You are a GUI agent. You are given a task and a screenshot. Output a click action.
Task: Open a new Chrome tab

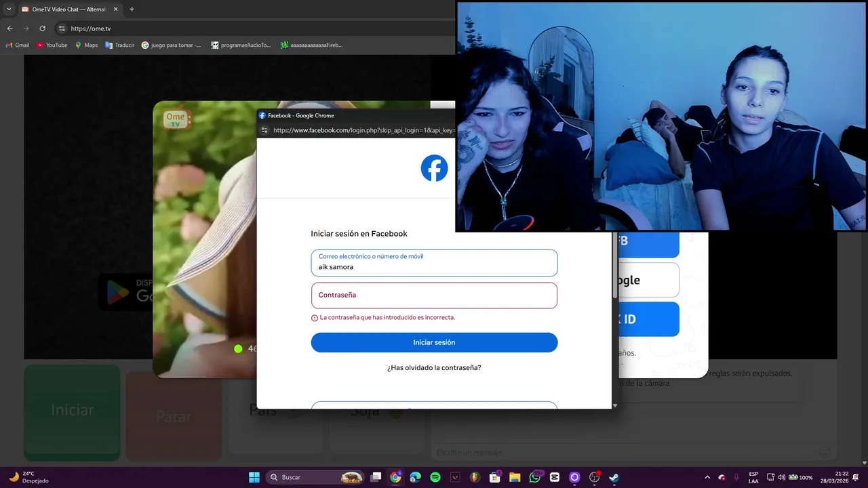132,9
